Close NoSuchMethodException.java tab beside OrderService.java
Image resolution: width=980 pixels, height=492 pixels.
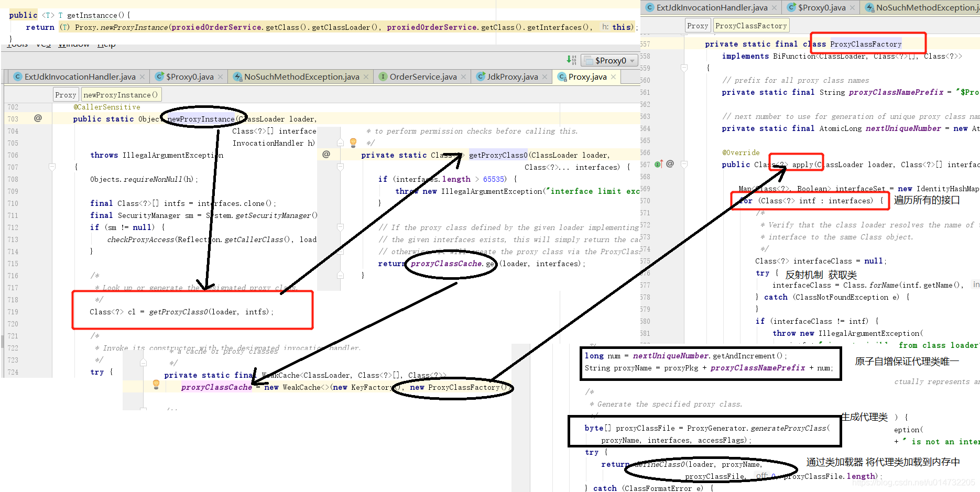tap(366, 77)
